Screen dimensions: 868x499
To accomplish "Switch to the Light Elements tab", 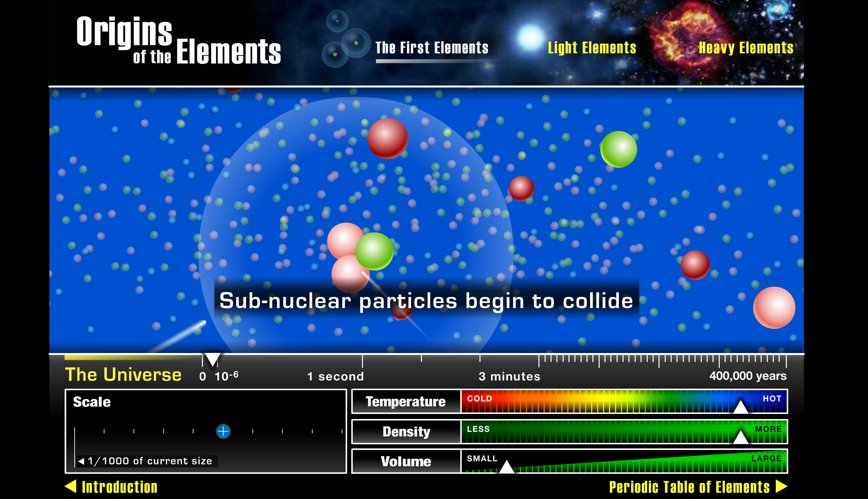I will pos(591,48).
